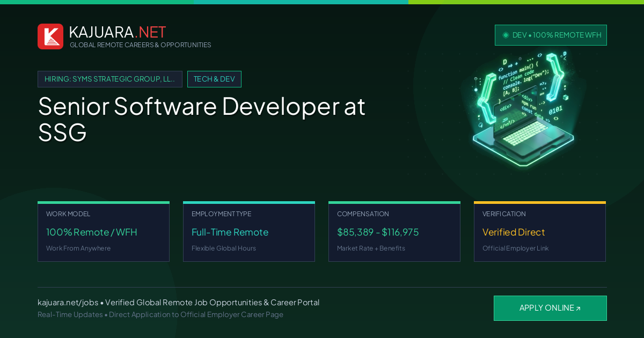Open the kajuara.net/jobs footer link
This screenshot has height=338, width=644.
[x=68, y=303]
